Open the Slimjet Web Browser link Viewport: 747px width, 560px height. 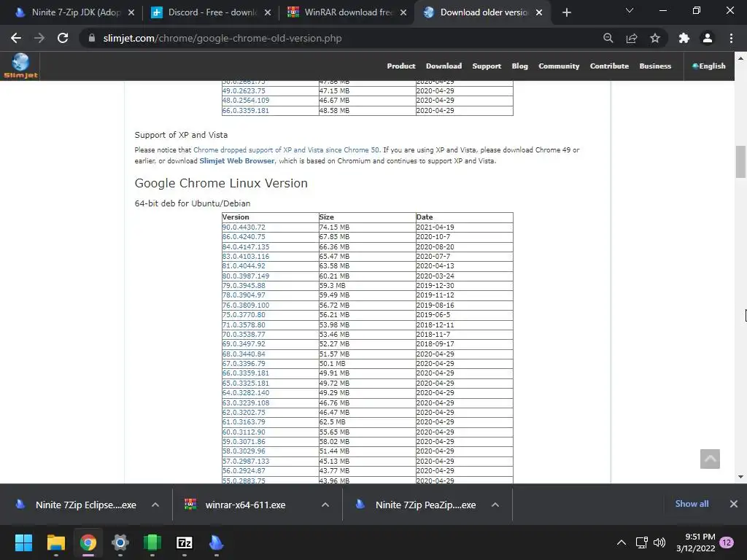pos(237,161)
